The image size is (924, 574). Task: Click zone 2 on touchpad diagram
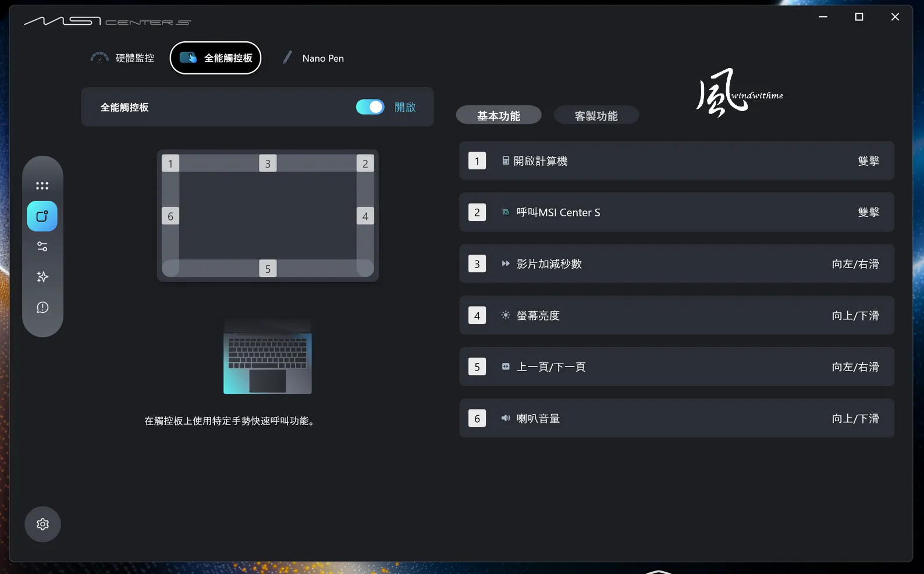[x=365, y=163]
